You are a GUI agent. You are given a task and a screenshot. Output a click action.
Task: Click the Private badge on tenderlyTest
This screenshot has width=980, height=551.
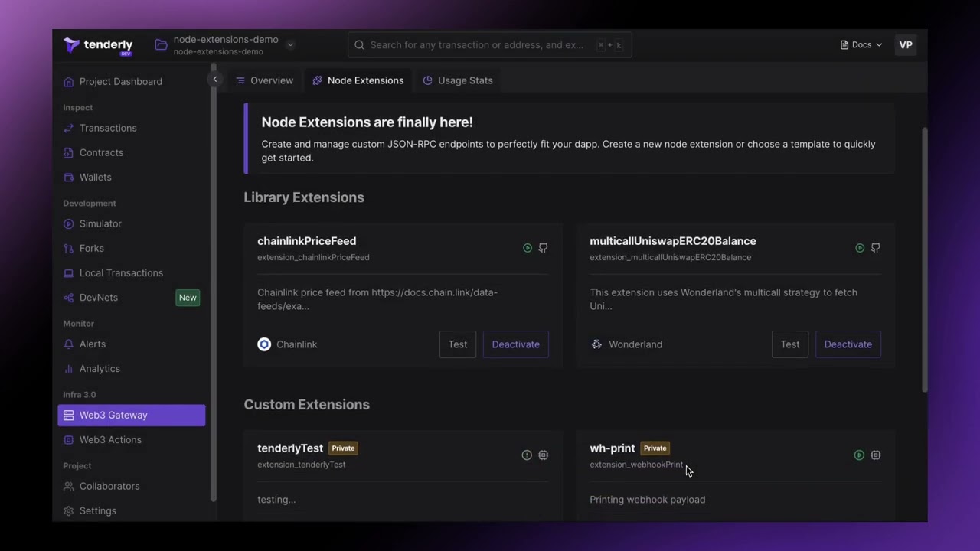point(343,448)
